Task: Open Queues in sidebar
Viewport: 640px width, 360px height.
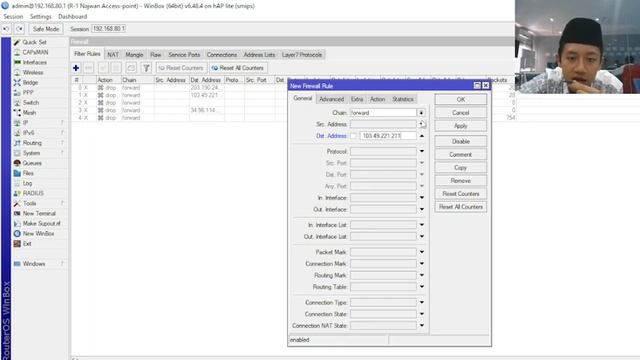Action: coord(32,163)
